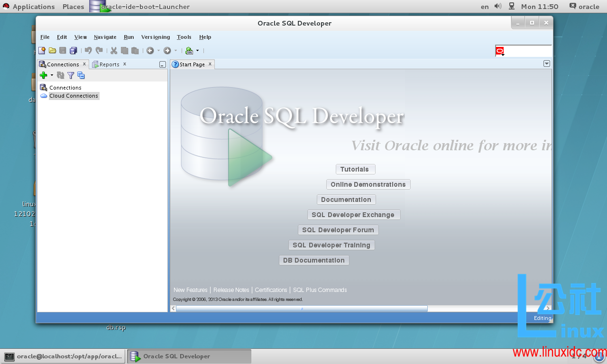
Task: Click the Cut scissors icon
Action: click(x=114, y=51)
